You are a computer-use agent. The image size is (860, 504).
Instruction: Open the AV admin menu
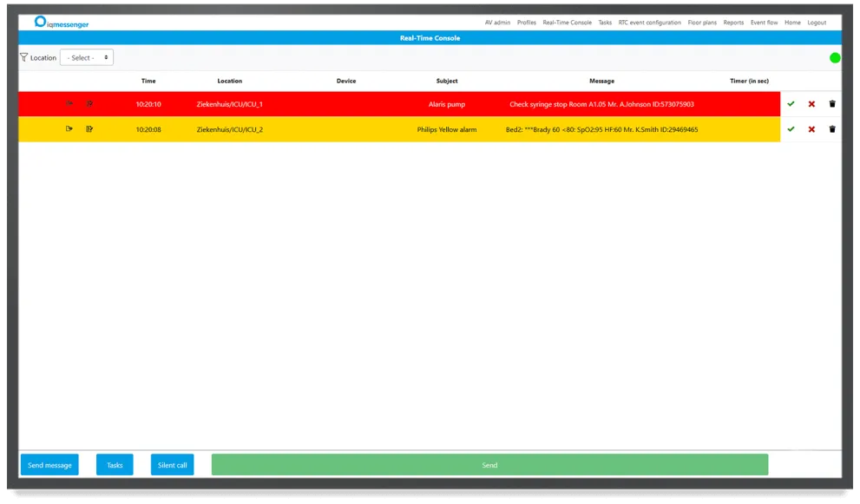pos(497,23)
